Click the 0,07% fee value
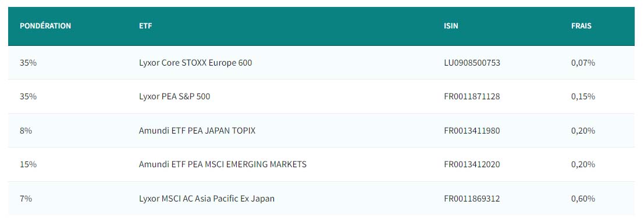The height and width of the screenshot is (223, 644). click(x=583, y=63)
